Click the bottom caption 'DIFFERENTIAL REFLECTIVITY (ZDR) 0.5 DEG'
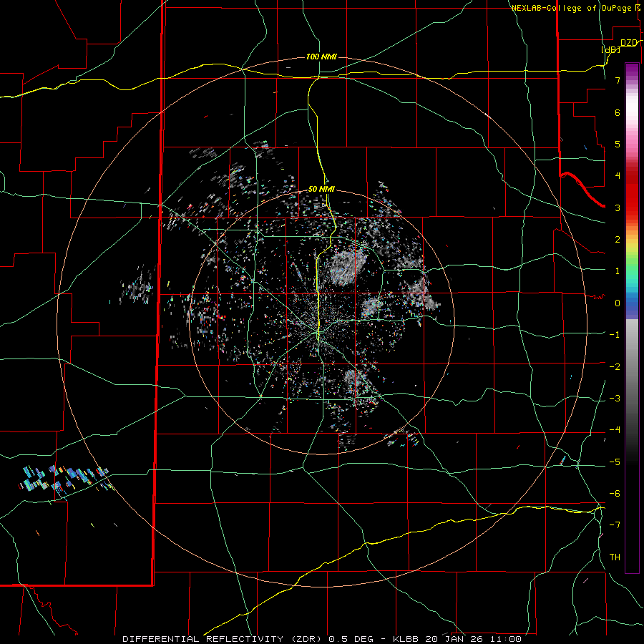644x644 pixels. pyautogui.click(x=248, y=639)
